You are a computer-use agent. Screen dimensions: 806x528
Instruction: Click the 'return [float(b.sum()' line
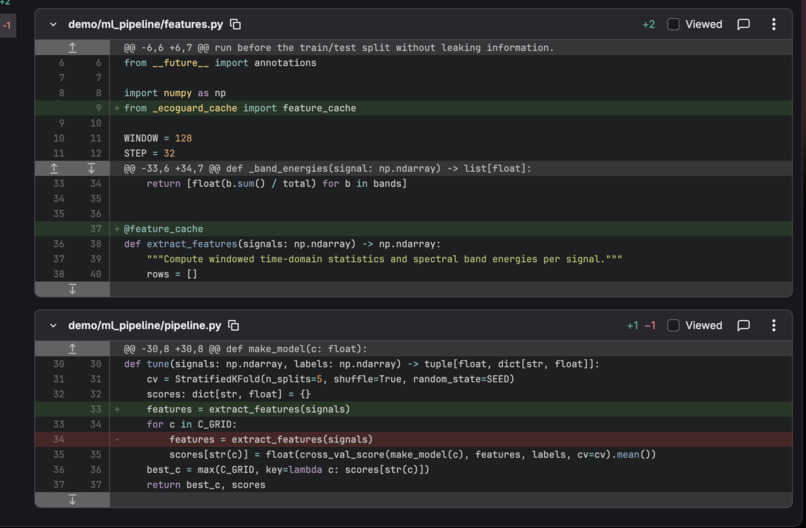pos(413,184)
